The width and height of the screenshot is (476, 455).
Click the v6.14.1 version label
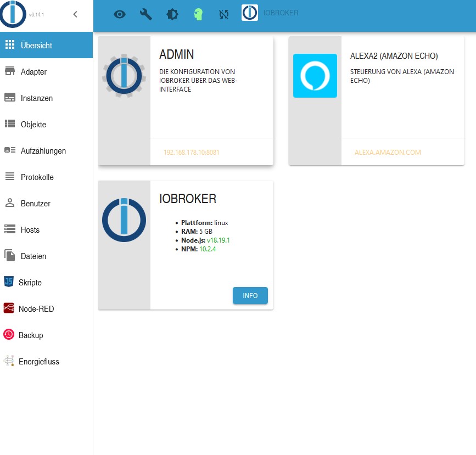pyautogui.click(x=36, y=15)
